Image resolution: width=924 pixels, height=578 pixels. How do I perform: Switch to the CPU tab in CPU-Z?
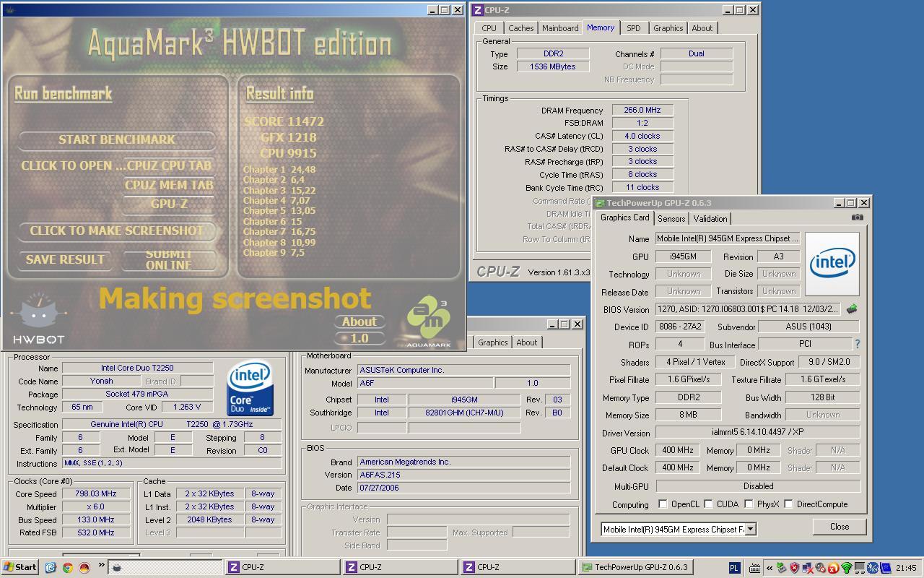(489, 28)
